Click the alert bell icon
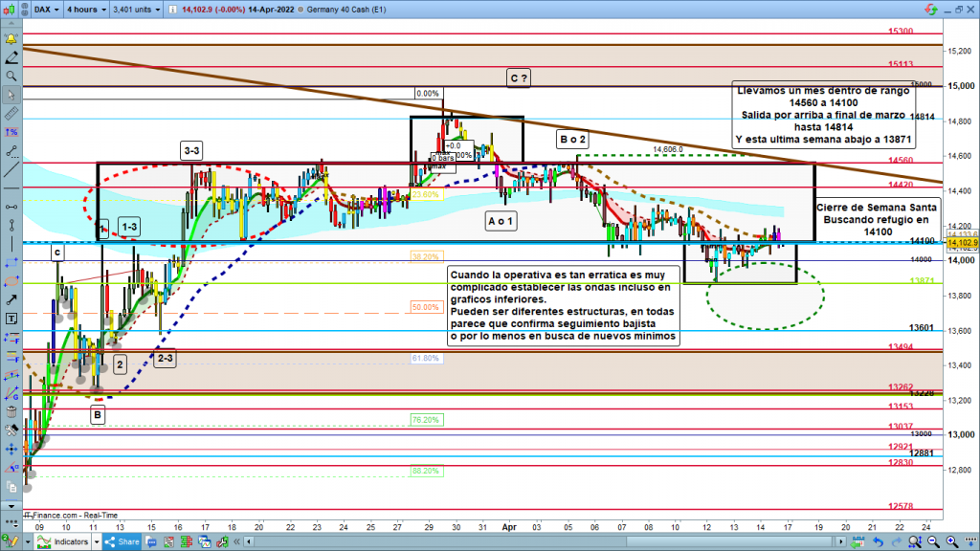 point(11,39)
